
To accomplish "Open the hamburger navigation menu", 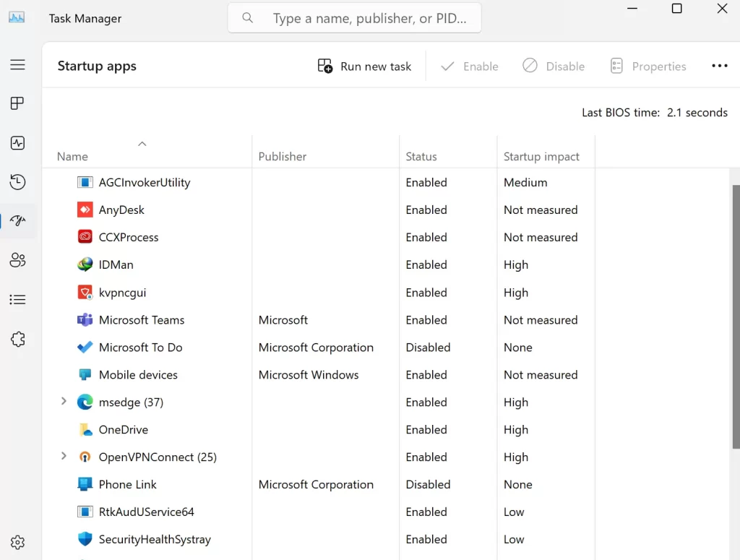I will coord(17,64).
